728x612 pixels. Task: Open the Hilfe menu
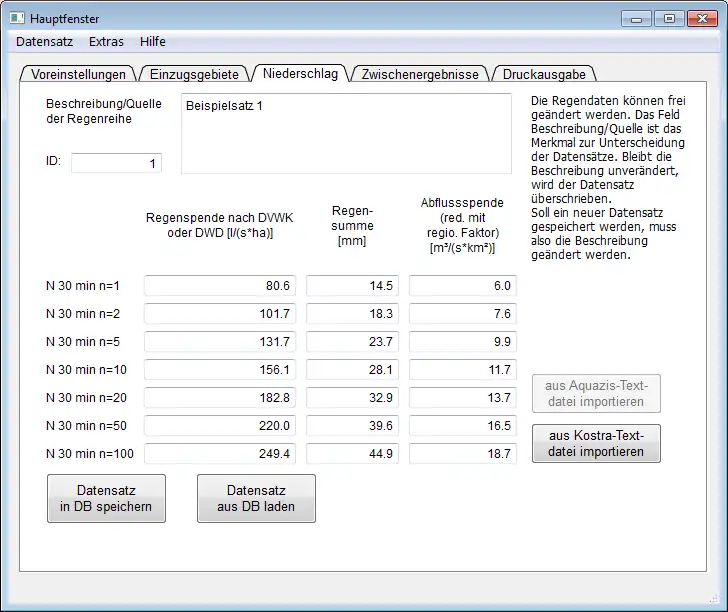(153, 42)
